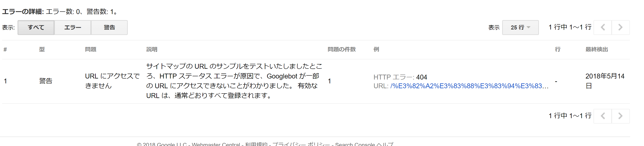Filter list by 警告 only

coord(110,27)
